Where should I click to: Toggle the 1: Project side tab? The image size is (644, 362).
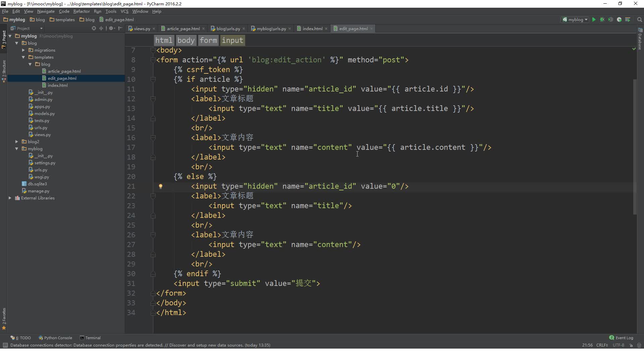pos(4,40)
